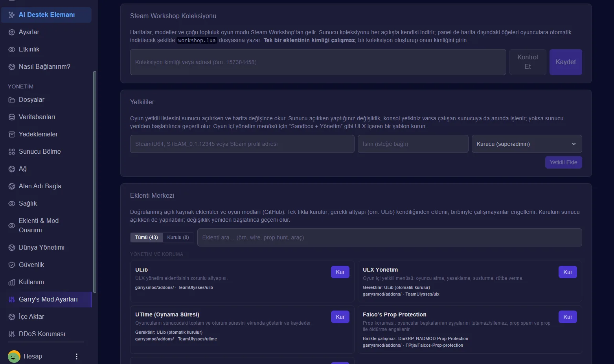Focus the SteamID64 input field
The height and width of the screenshot is (364, 614).
(242, 144)
